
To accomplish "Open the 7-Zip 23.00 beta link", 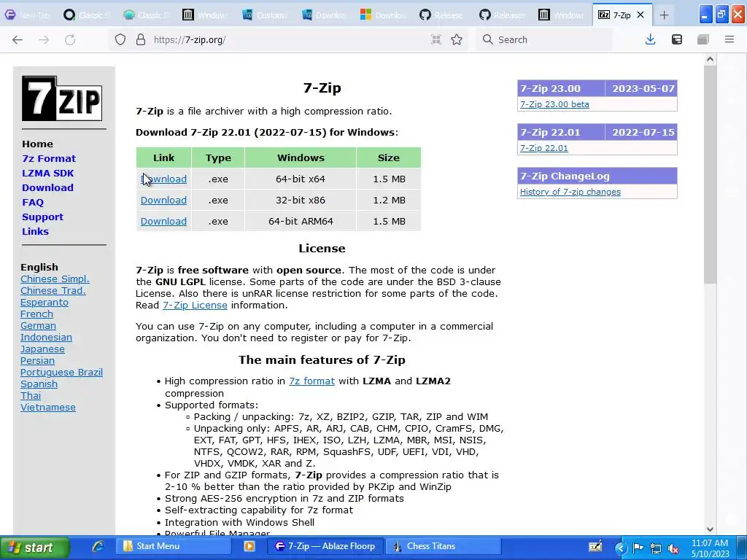I will [554, 104].
